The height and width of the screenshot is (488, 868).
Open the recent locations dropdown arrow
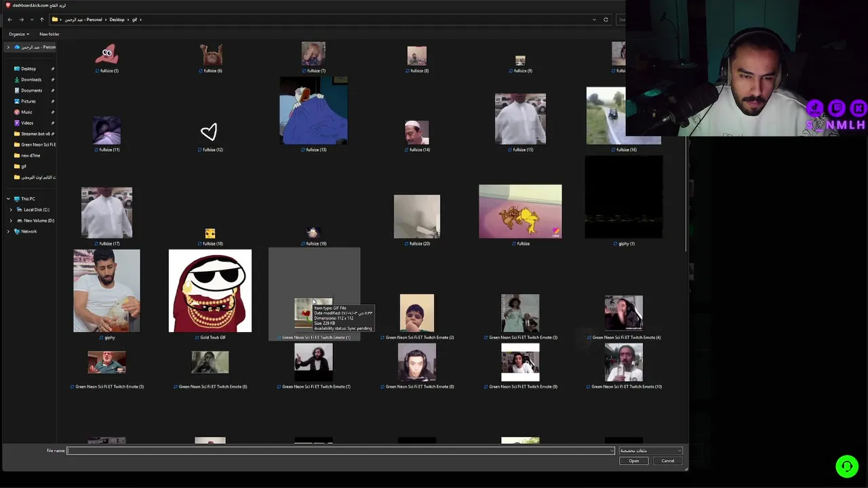31,20
